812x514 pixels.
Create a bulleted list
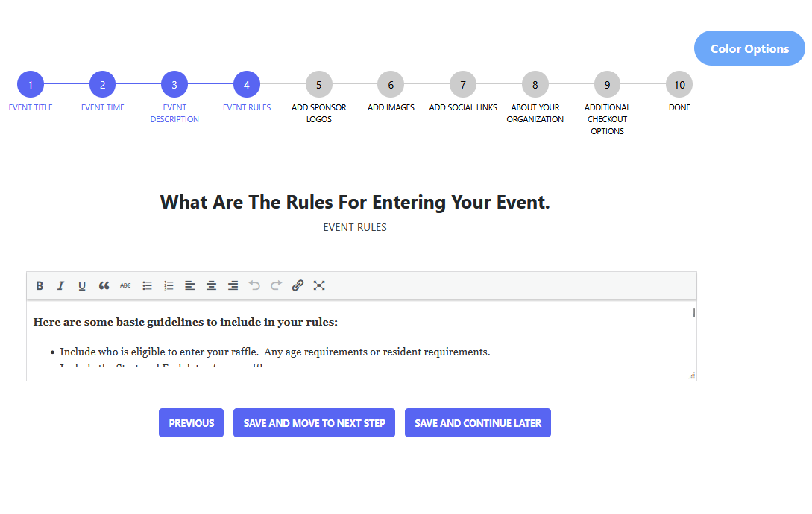pyautogui.click(x=148, y=285)
